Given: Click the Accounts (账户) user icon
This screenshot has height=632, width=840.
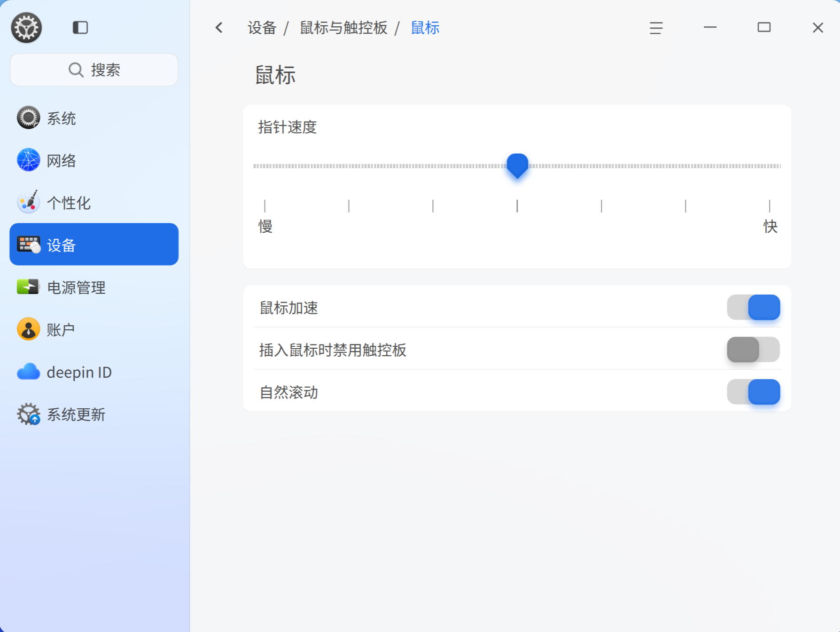Looking at the screenshot, I should tap(28, 329).
